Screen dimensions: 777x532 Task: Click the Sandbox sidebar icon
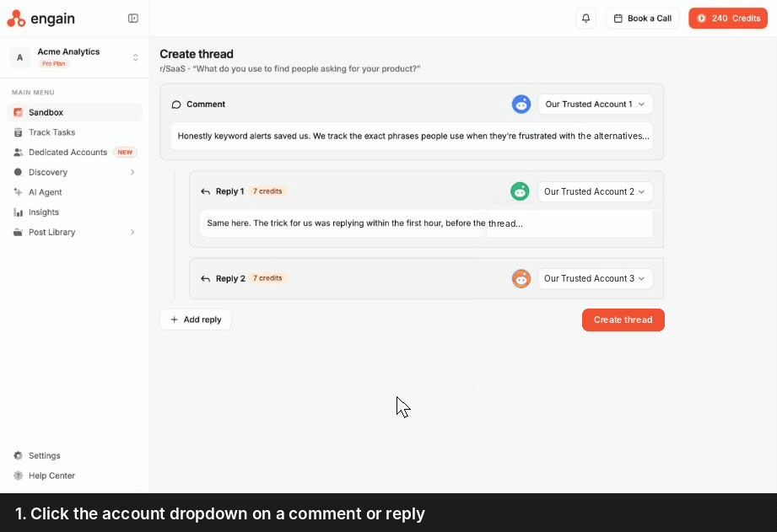click(x=18, y=112)
